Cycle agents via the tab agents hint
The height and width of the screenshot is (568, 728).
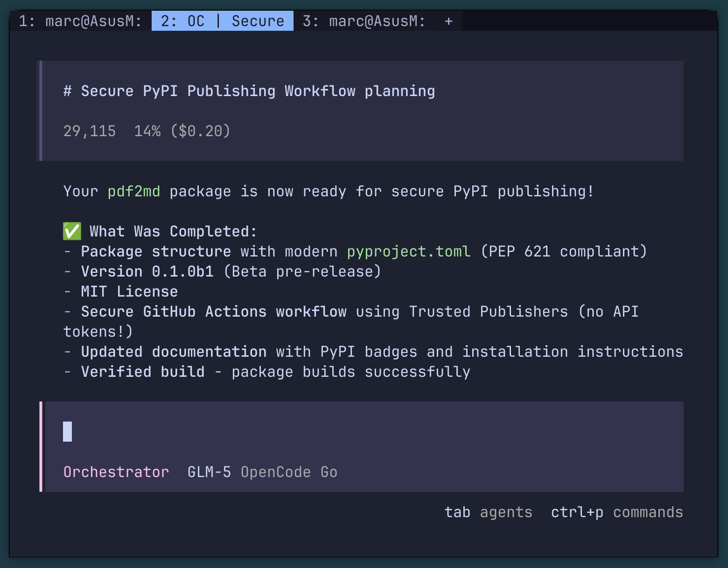point(488,512)
